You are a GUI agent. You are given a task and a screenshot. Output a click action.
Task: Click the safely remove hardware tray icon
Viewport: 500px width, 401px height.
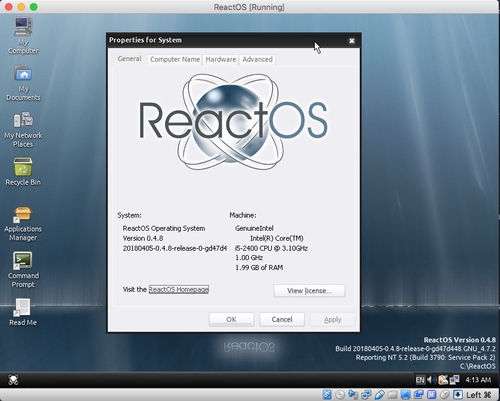coord(443,380)
